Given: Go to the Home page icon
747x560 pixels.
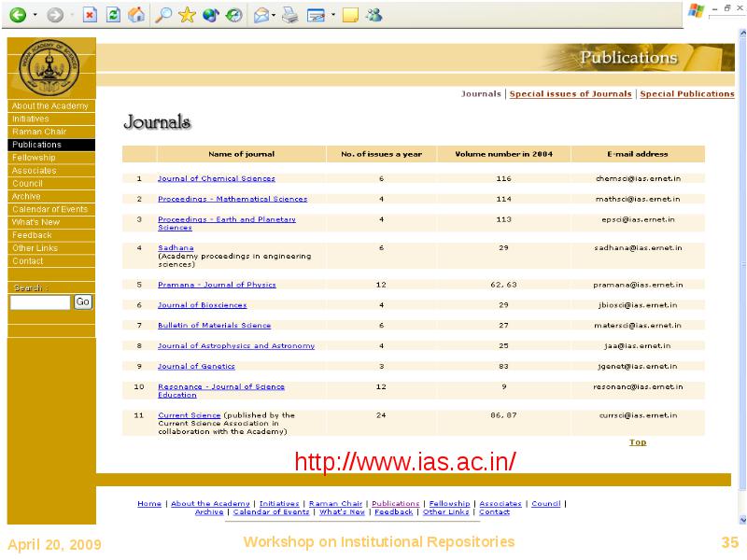Looking at the screenshot, I should click(136, 15).
